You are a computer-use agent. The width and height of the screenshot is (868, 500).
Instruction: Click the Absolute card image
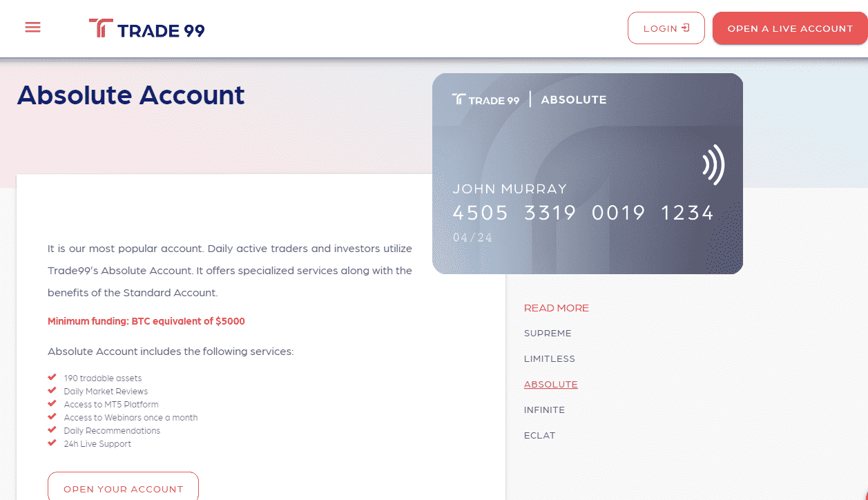click(588, 174)
